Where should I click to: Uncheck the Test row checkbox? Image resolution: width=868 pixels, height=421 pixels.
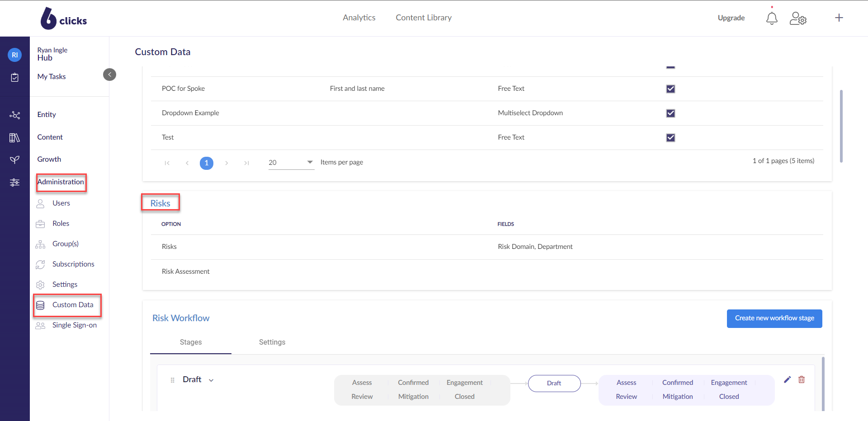point(670,138)
